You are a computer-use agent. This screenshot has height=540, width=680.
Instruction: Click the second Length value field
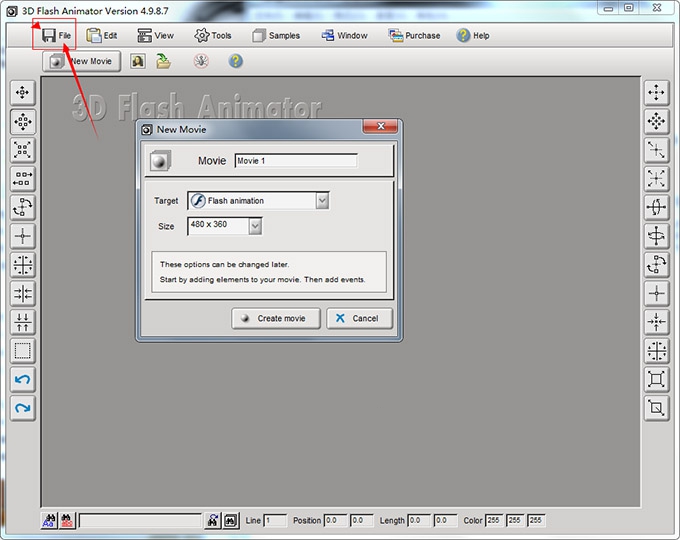coord(445,520)
